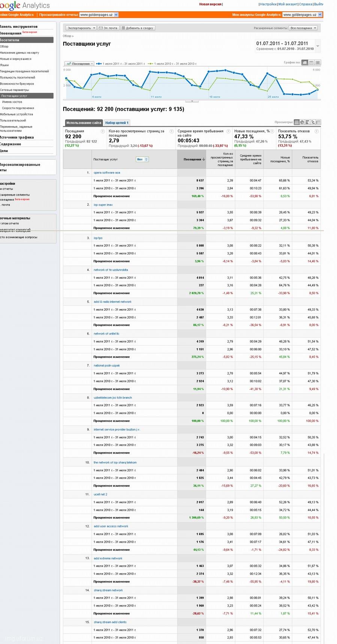Choose the monthly graph view icon
The image size is (337, 644).
pos(318,63)
